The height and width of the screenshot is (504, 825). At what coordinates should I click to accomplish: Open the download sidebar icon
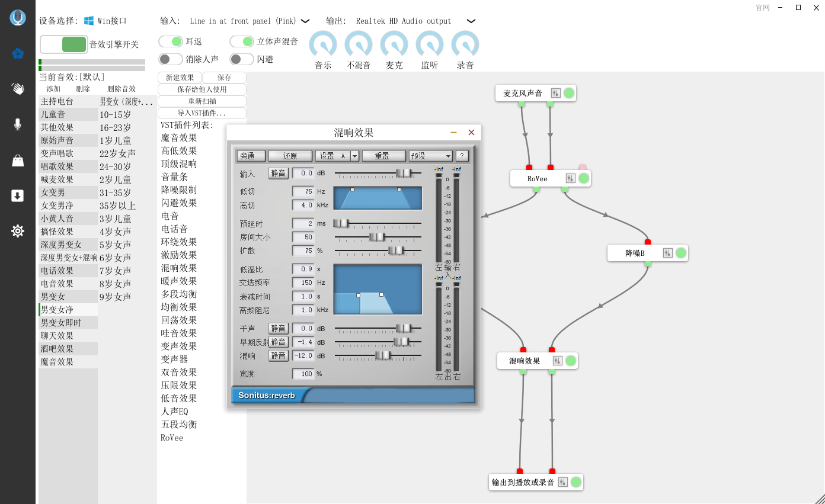[x=18, y=195]
